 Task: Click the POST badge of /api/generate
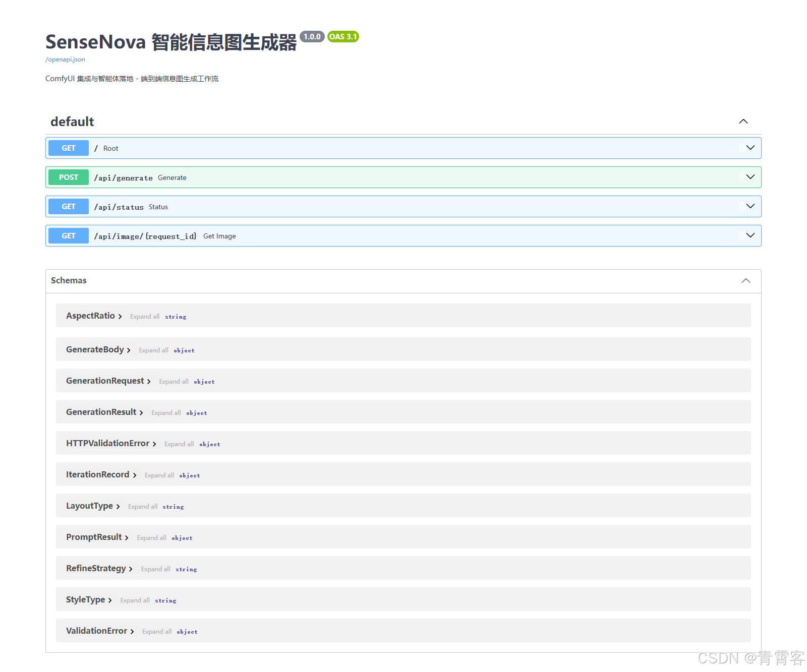(x=69, y=177)
